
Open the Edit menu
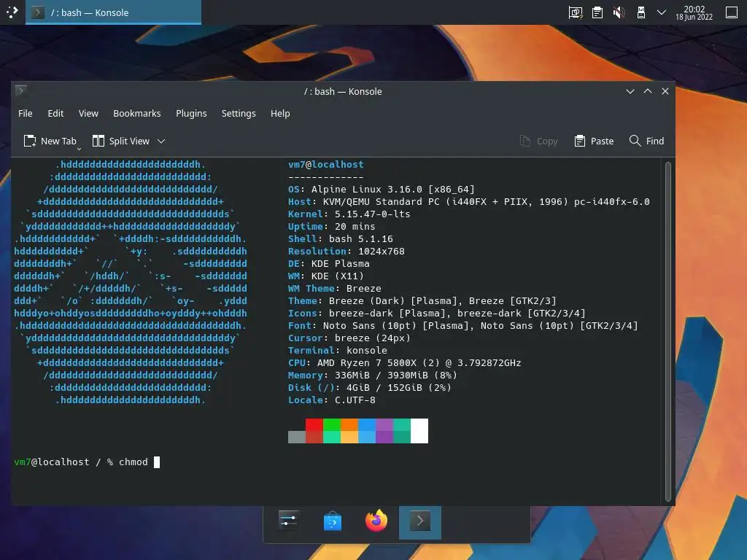[55, 113]
